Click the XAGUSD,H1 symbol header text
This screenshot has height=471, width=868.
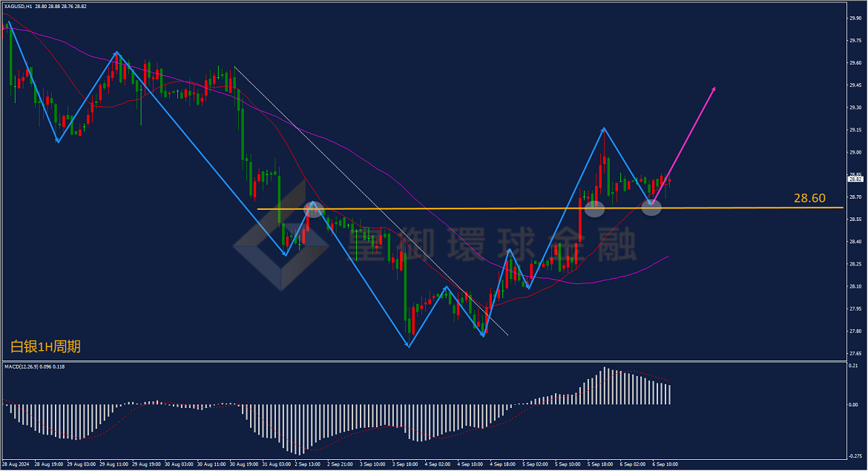click(x=19, y=7)
